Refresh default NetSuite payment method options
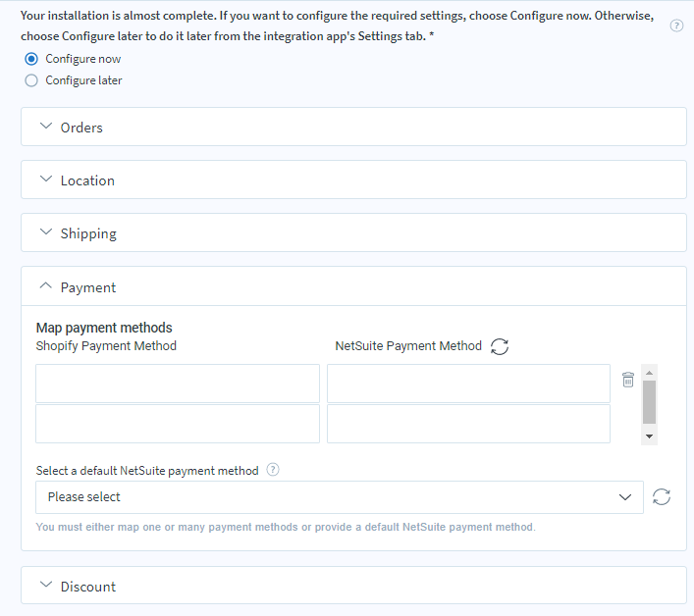The height and width of the screenshot is (616, 694). pos(662,496)
